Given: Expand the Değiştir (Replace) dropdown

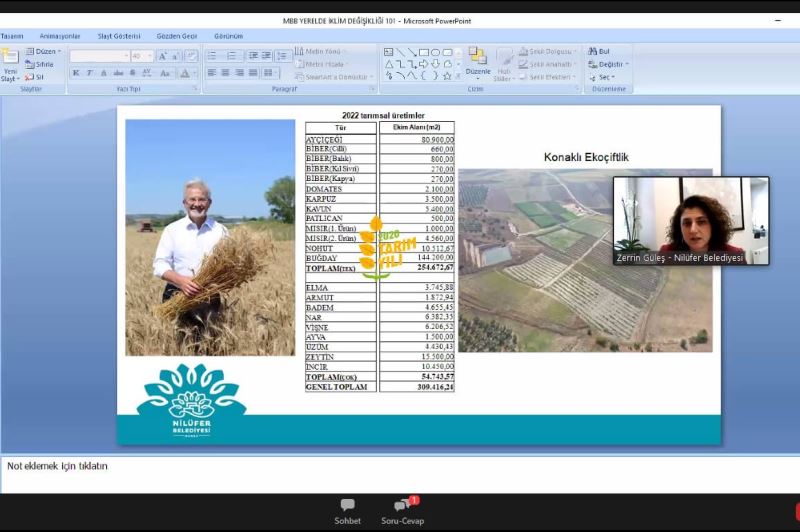Looking at the screenshot, I should point(610,64).
